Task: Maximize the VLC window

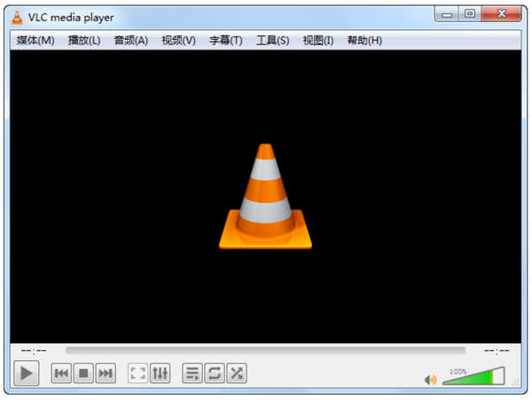Action: 470,14
